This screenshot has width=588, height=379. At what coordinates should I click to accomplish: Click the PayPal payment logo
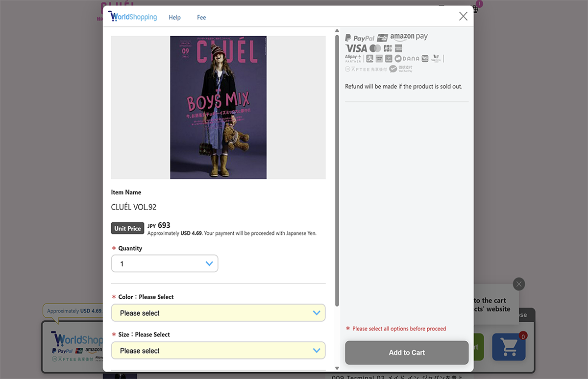click(360, 38)
